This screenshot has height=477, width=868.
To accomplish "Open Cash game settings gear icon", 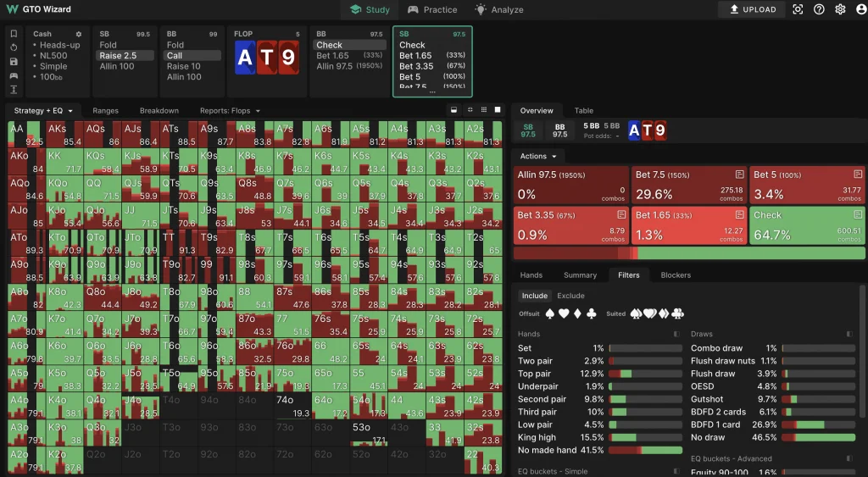I will (79, 34).
